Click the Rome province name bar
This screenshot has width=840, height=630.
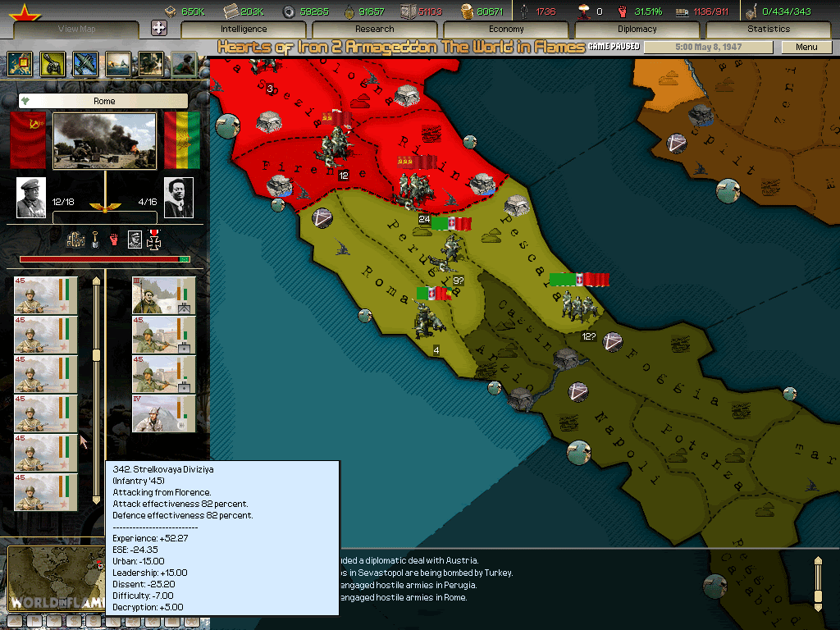point(104,101)
